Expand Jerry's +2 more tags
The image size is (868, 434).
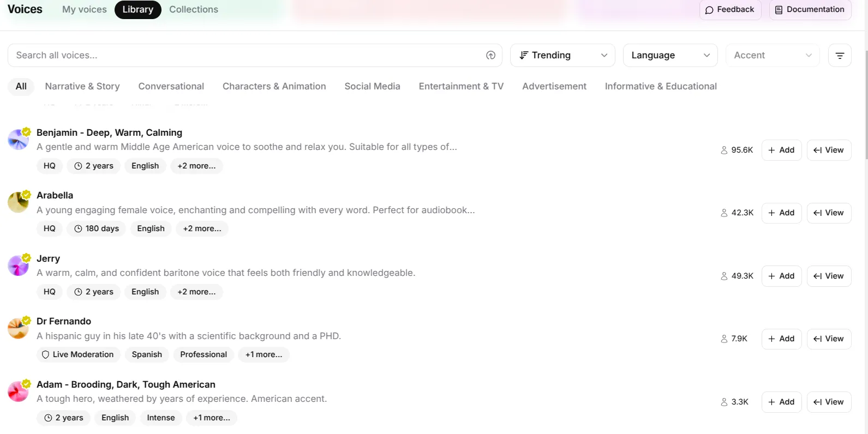pos(196,292)
